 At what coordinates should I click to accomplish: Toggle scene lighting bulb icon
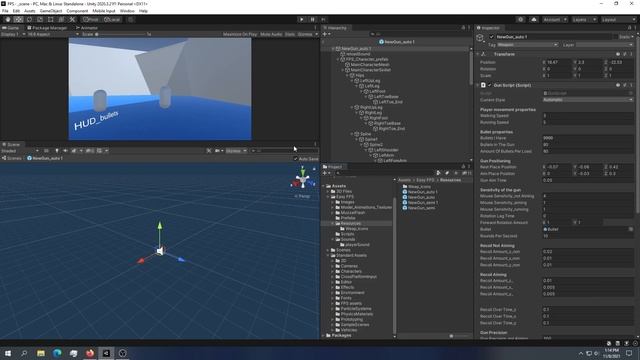(x=57, y=151)
